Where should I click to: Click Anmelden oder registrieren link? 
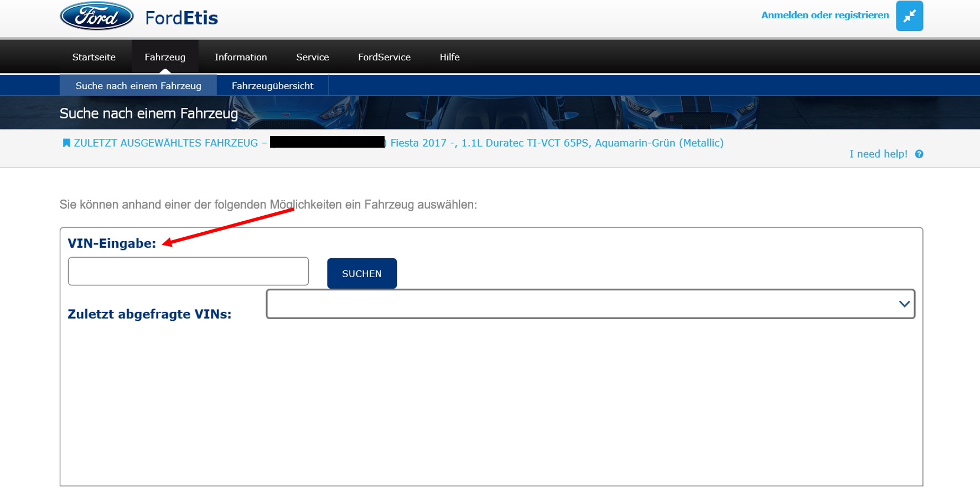825,15
